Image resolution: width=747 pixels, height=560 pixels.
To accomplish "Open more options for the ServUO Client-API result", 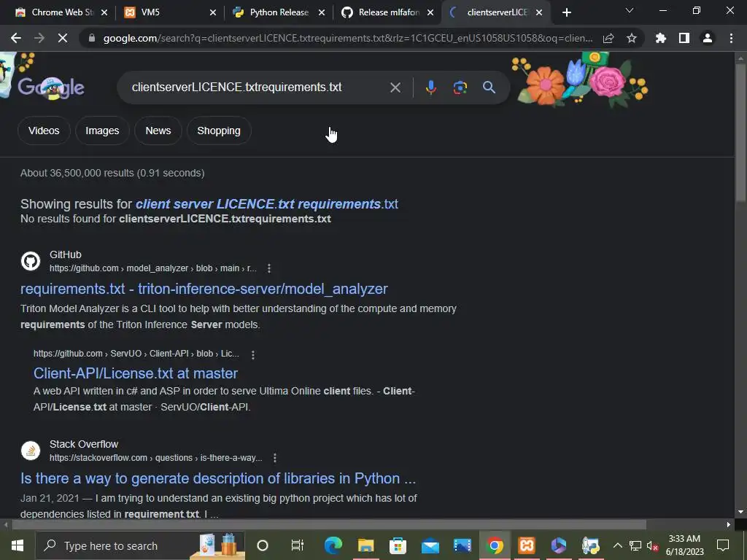I will pos(253,355).
